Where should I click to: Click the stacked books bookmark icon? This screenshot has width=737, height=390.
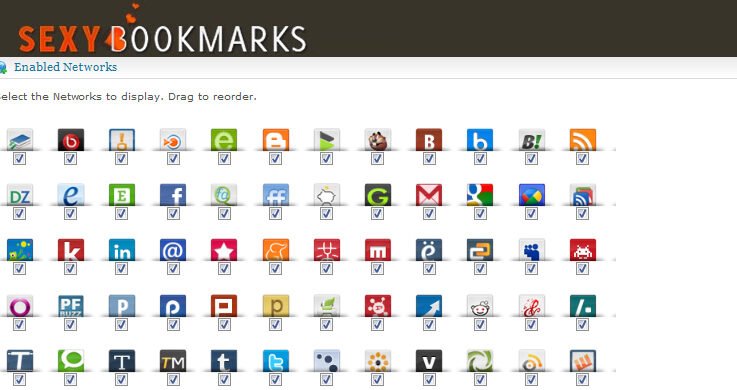coord(20,140)
